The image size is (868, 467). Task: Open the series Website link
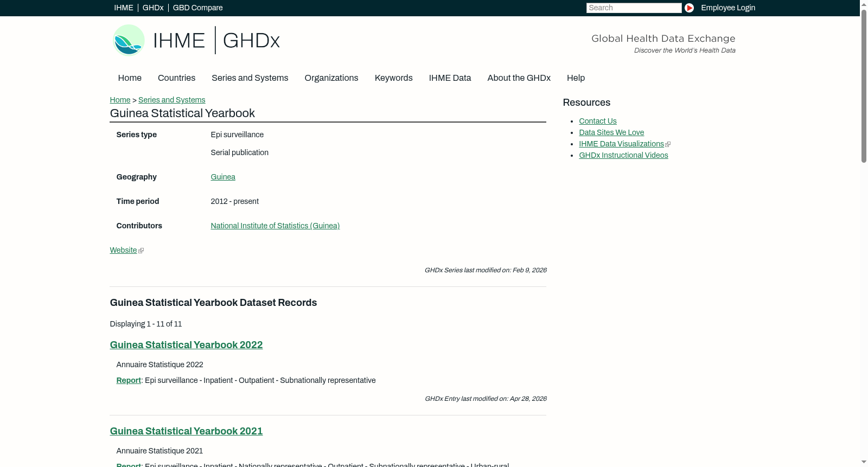(x=123, y=250)
